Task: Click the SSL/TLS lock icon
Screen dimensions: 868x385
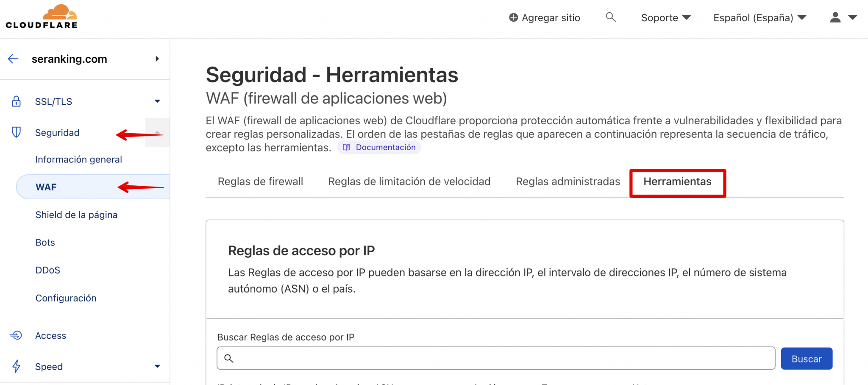Action: coord(16,101)
